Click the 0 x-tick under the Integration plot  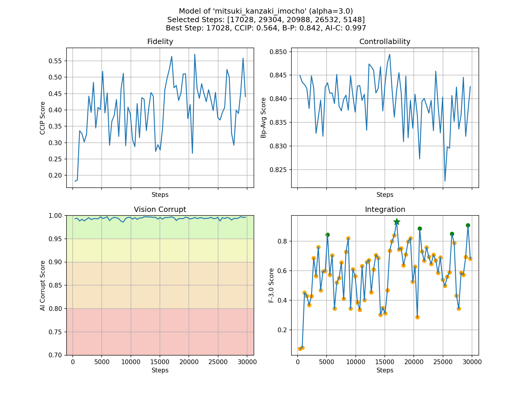[298, 361]
